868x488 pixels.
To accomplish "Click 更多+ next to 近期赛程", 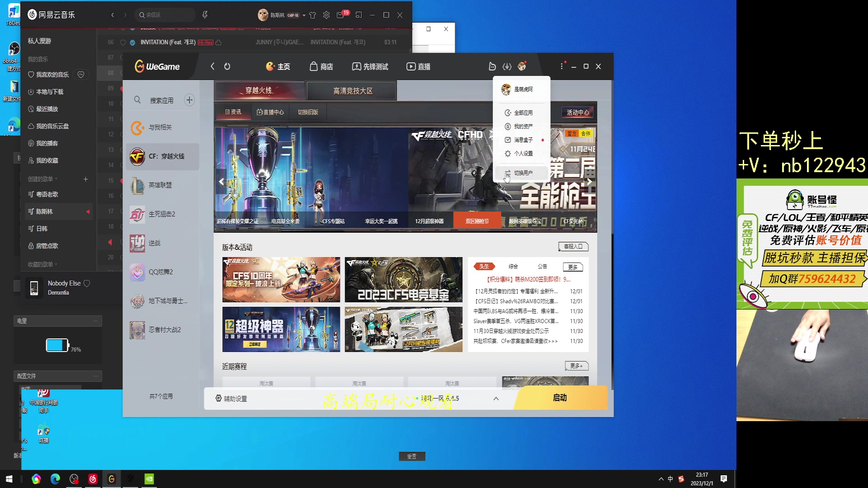I will point(576,366).
